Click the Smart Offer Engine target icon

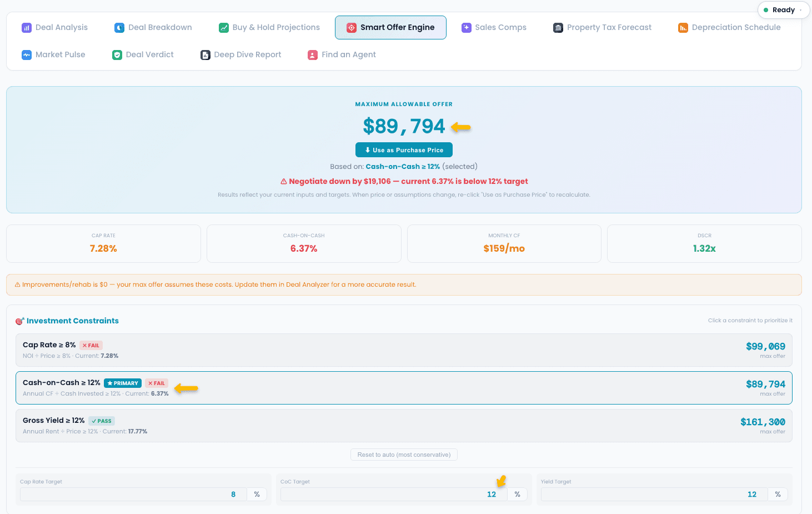tap(352, 27)
